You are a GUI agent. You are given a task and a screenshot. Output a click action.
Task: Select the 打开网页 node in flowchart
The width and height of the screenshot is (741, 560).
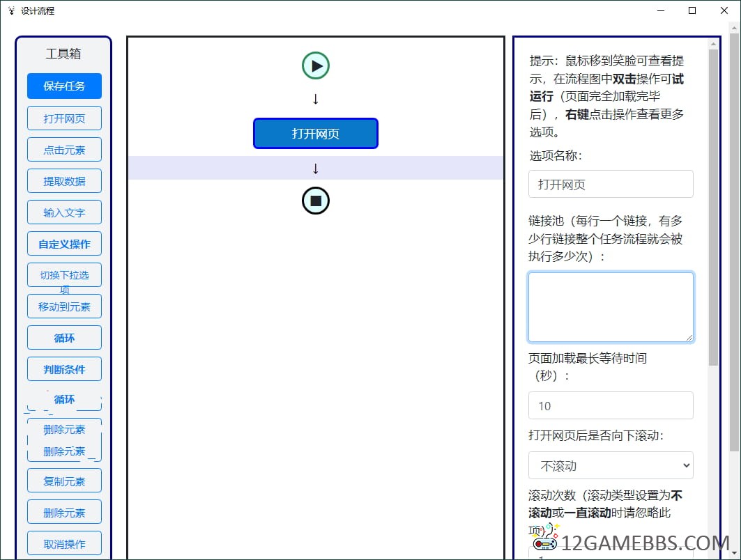coord(315,134)
